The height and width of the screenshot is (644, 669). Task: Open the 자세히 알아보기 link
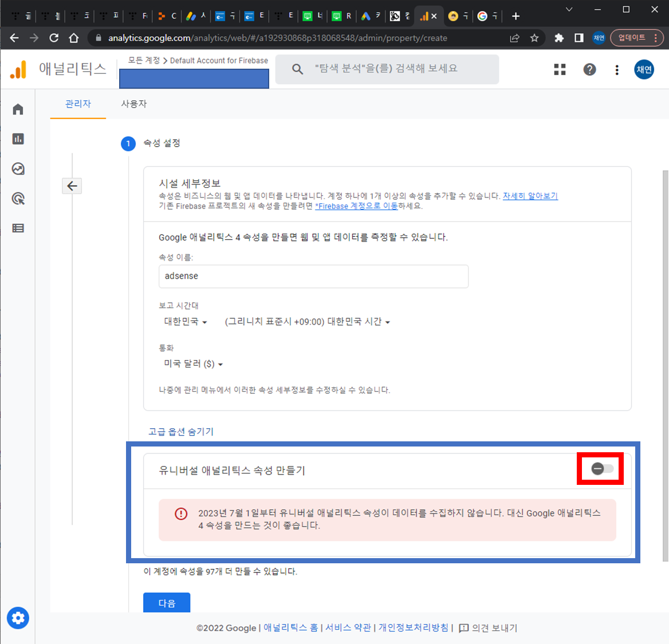530,196
